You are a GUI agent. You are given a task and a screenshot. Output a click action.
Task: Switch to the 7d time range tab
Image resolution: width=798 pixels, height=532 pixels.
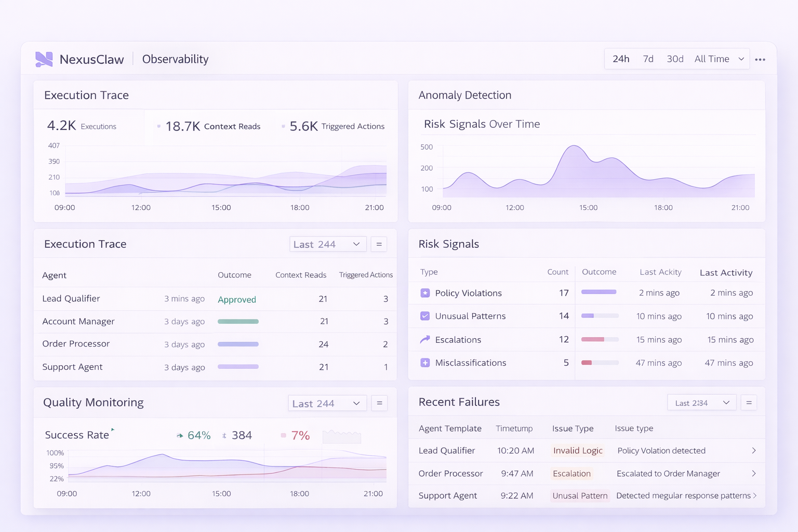[x=648, y=59]
